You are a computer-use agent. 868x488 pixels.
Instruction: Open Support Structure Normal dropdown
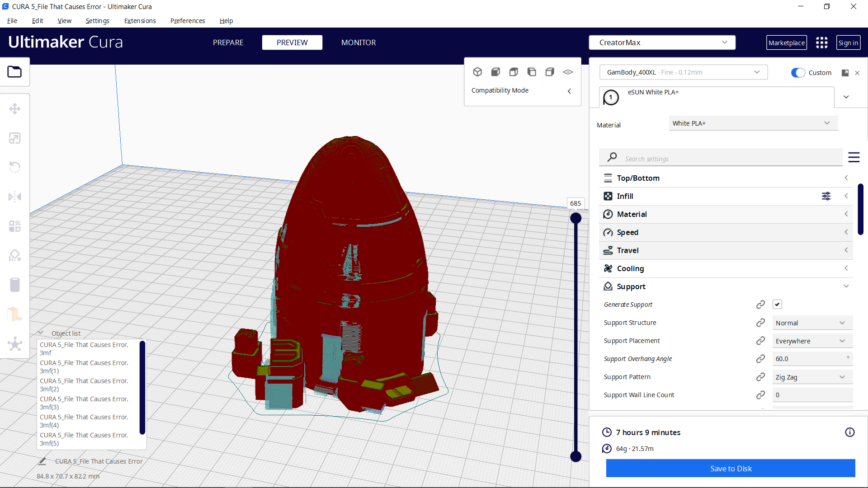[x=812, y=323]
